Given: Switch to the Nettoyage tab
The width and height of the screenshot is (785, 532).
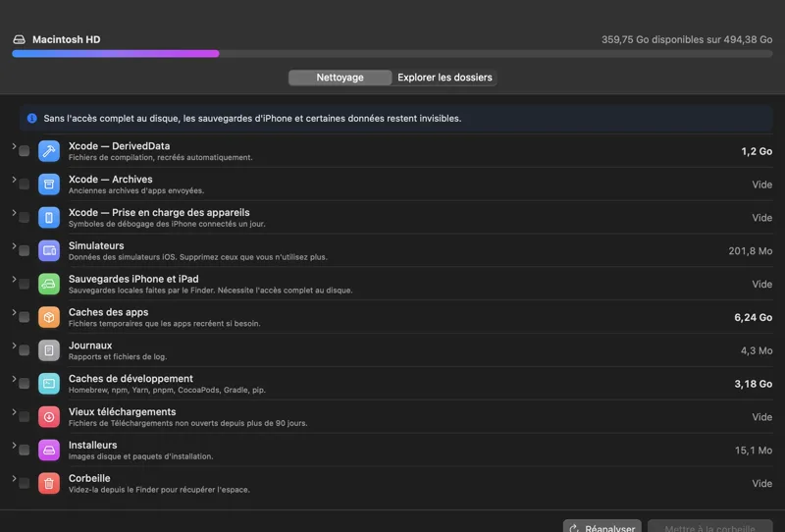Looking at the screenshot, I should pyautogui.click(x=340, y=78).
